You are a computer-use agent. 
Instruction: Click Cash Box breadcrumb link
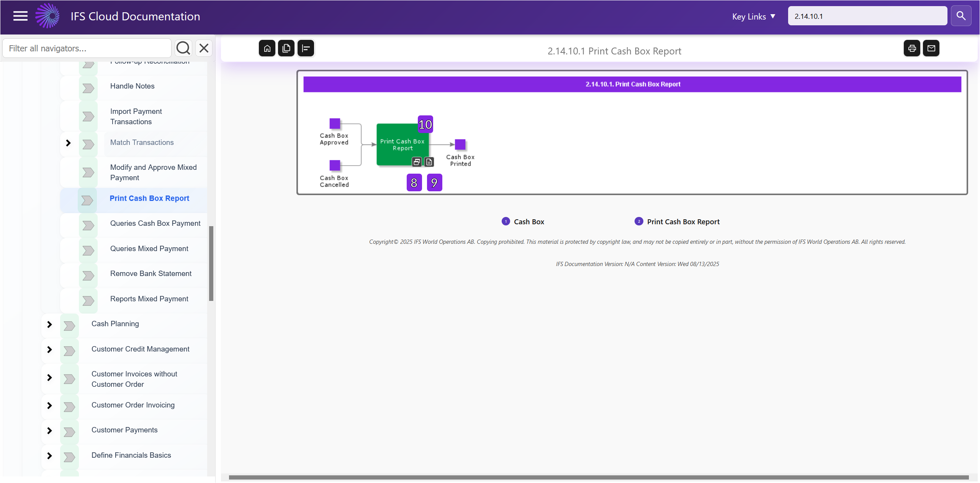(x=528, y=222)
